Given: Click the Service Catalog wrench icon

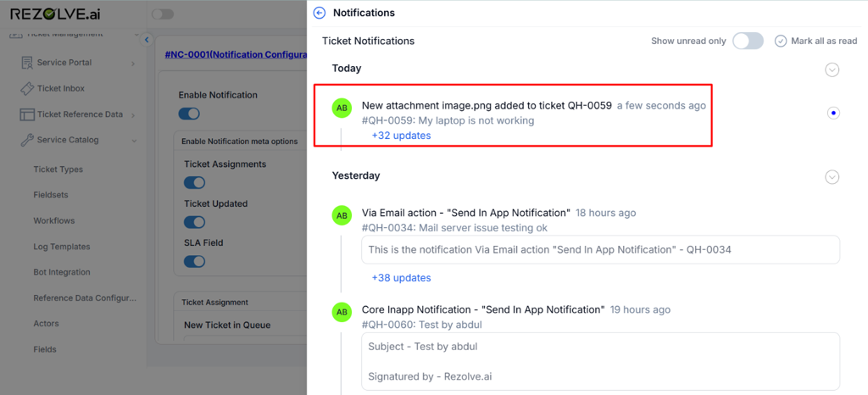Looking at the screenshot, I should (27, 140).
